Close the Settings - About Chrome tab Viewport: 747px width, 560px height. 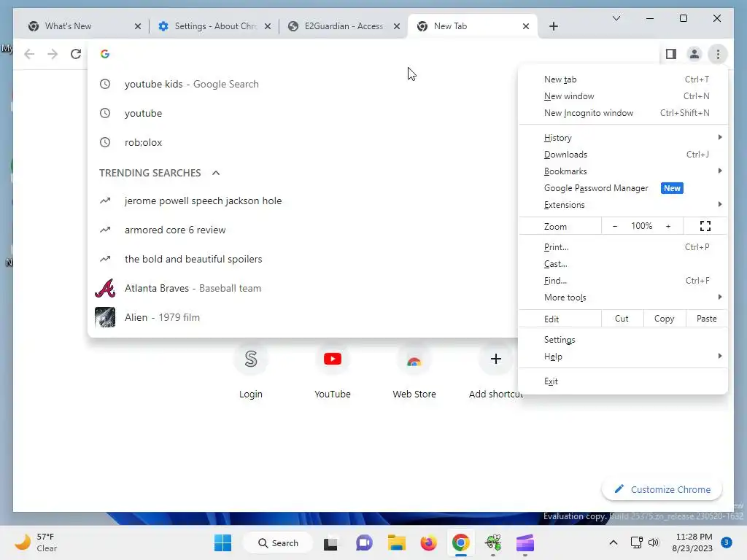(268, 26)
